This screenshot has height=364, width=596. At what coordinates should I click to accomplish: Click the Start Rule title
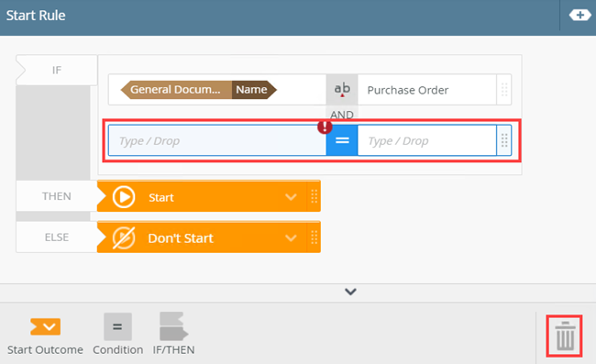[36, 16]
